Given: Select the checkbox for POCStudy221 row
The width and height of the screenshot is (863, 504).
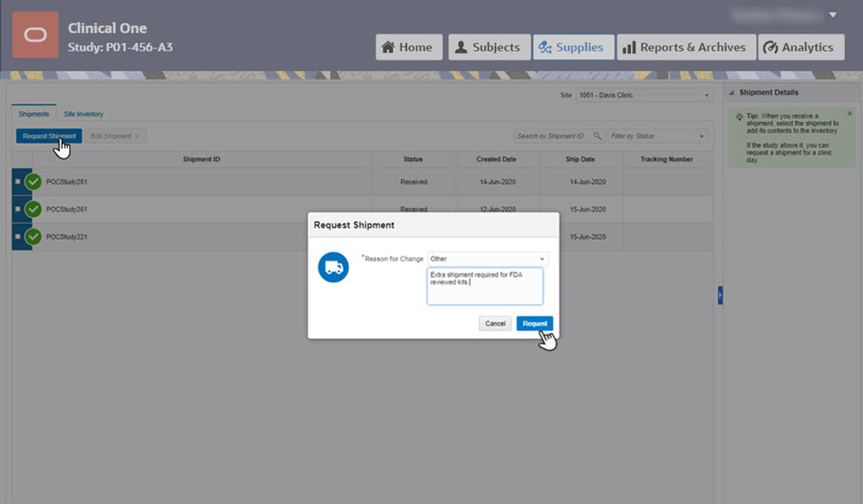Looking at the screenshot, I should (17, 236).
